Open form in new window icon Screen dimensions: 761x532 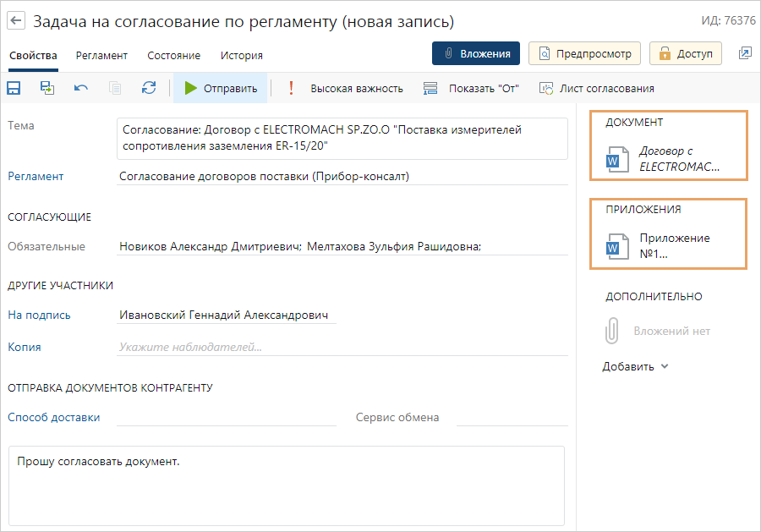point(744,53)
